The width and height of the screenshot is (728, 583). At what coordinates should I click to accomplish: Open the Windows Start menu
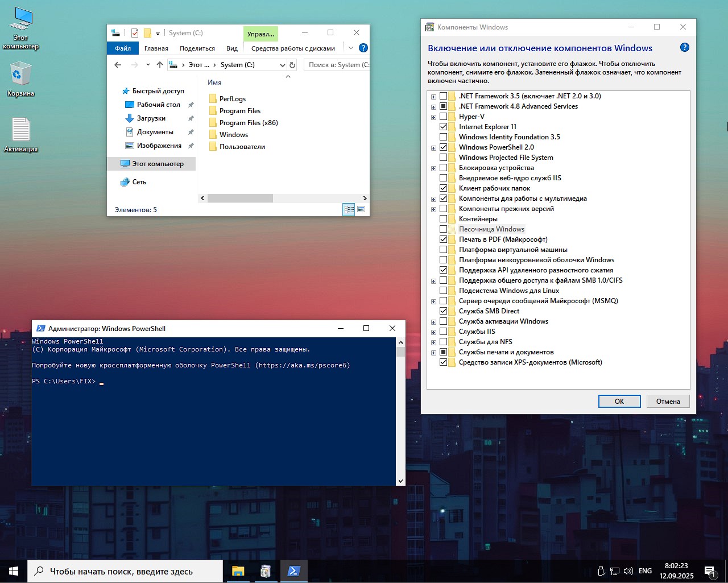pyautogui.click(x=14, y=571)
